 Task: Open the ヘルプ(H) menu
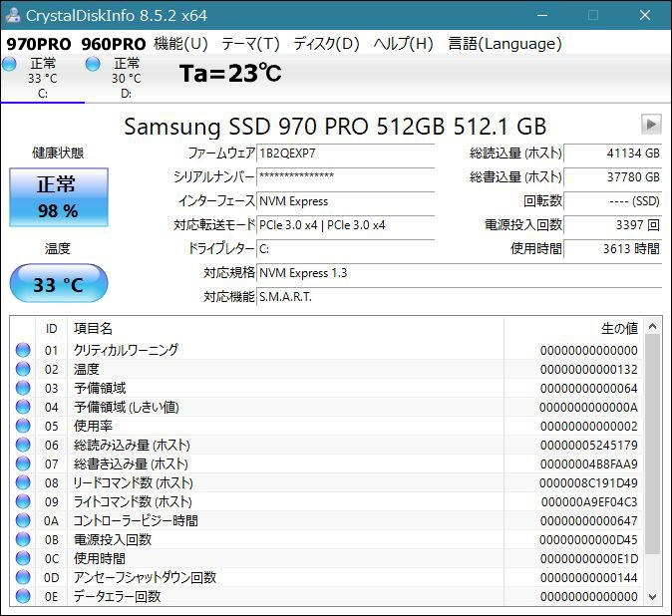click(403, 44)
